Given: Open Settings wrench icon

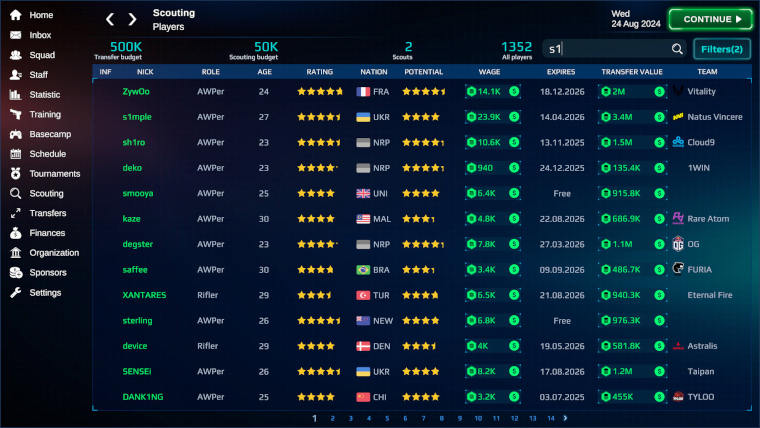Looking at the screenshot, I should [x=16, y=293].
